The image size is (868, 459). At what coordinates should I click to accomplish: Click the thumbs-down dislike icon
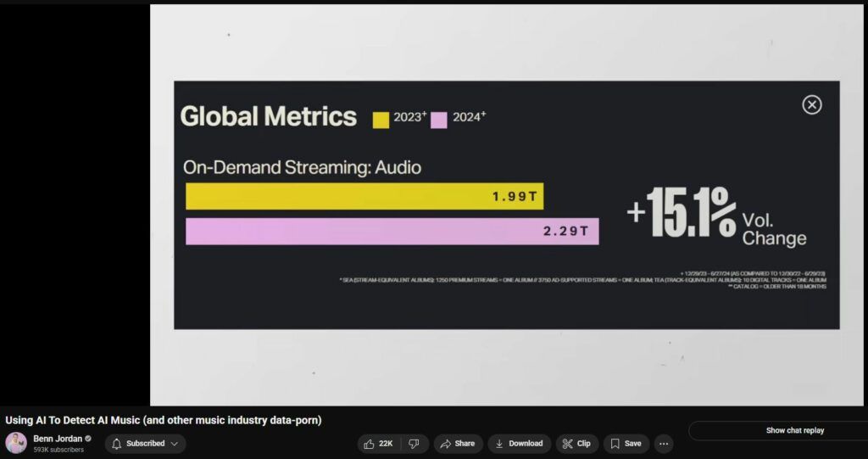pos(414,444)
